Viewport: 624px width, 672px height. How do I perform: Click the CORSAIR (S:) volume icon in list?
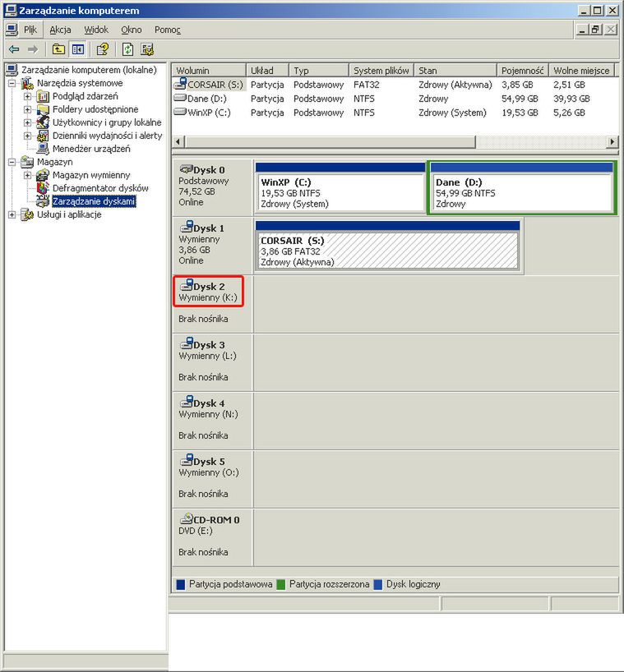coord(180,84)
